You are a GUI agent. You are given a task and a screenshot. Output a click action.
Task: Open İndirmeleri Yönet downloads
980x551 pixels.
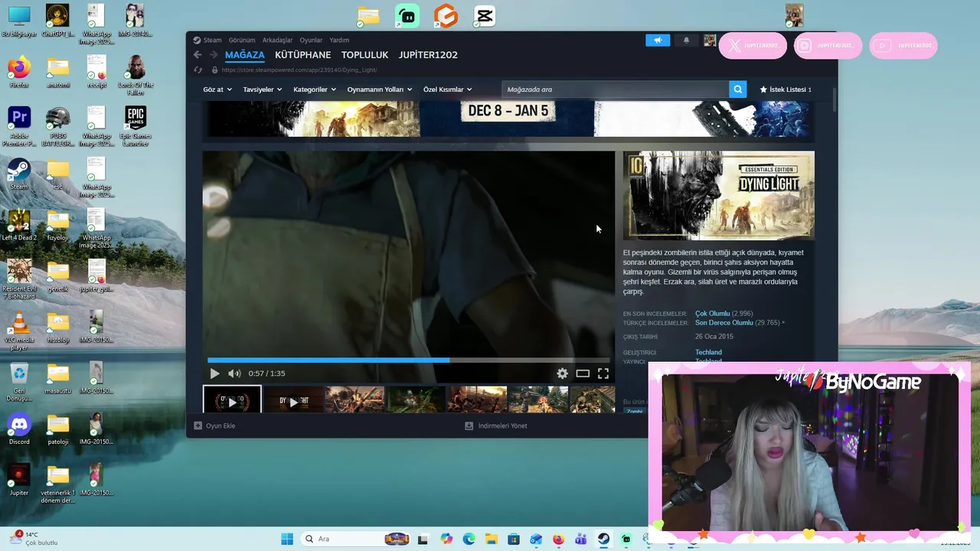tap(496, 425)
